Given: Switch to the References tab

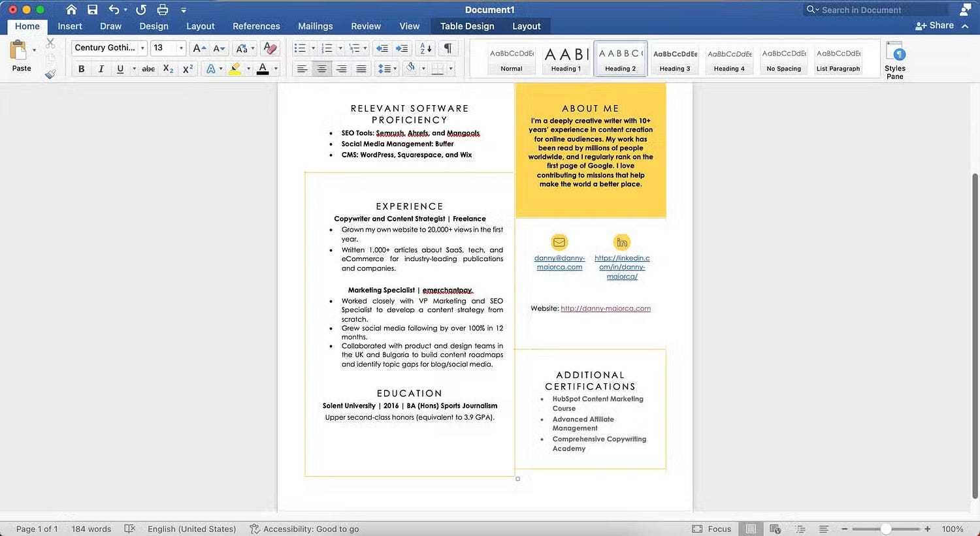Looking at the screenshot, I should coord(256,26).
